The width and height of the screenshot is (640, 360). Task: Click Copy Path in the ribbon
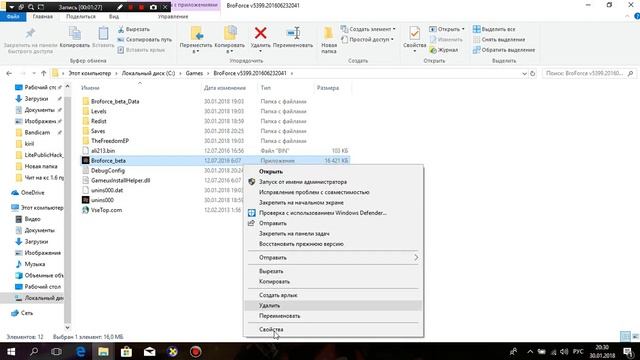(x=144, y=40)
